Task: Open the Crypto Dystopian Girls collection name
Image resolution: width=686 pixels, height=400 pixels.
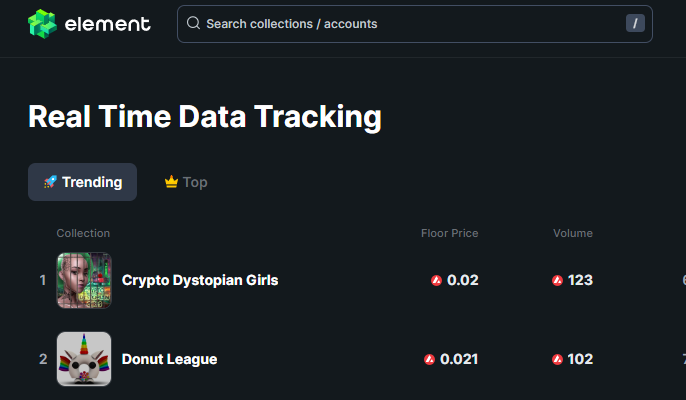Action: tap(200, 280)
